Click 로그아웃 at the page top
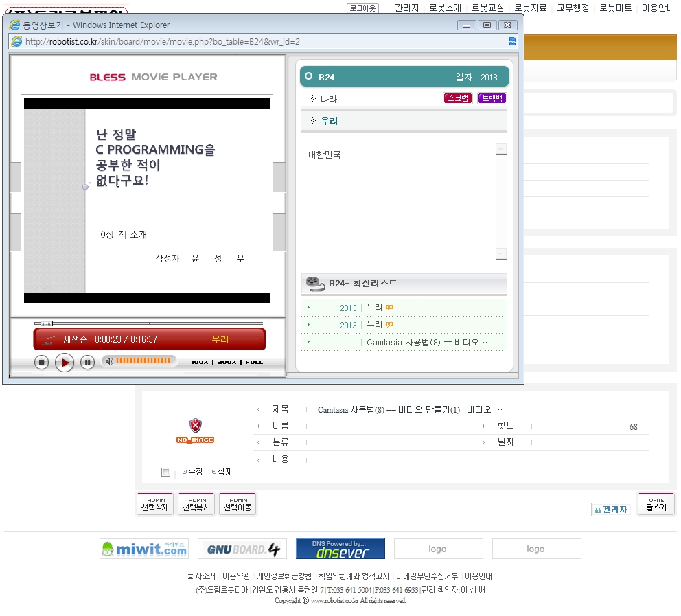This screenshot has height=616, width=681. 362,8
